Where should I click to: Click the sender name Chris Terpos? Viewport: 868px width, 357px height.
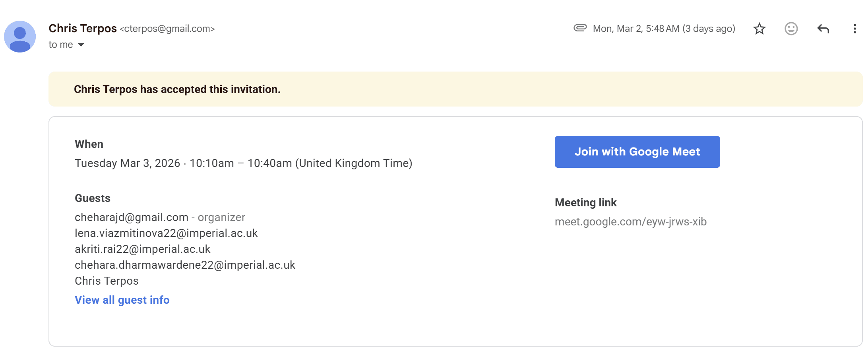[83, 29]
